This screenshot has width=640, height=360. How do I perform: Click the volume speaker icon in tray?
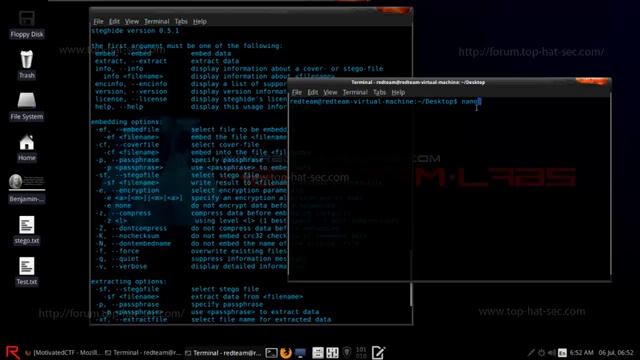pyautogui.click(x=551, y=353)
